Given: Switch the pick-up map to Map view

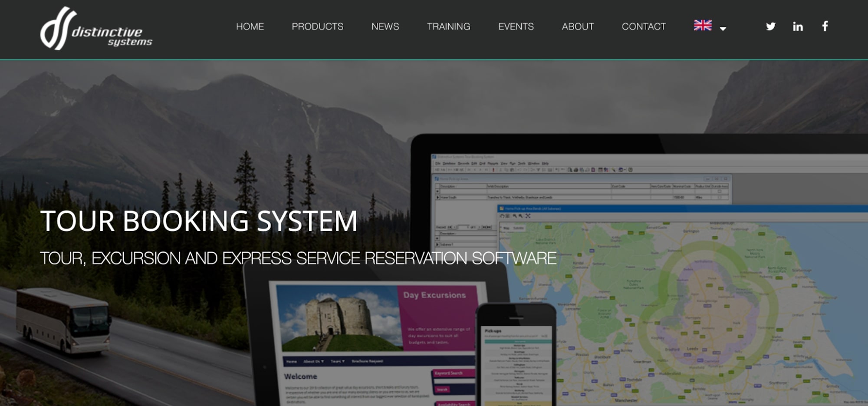Looking at the screenshot, I should [x=506, y=228].
